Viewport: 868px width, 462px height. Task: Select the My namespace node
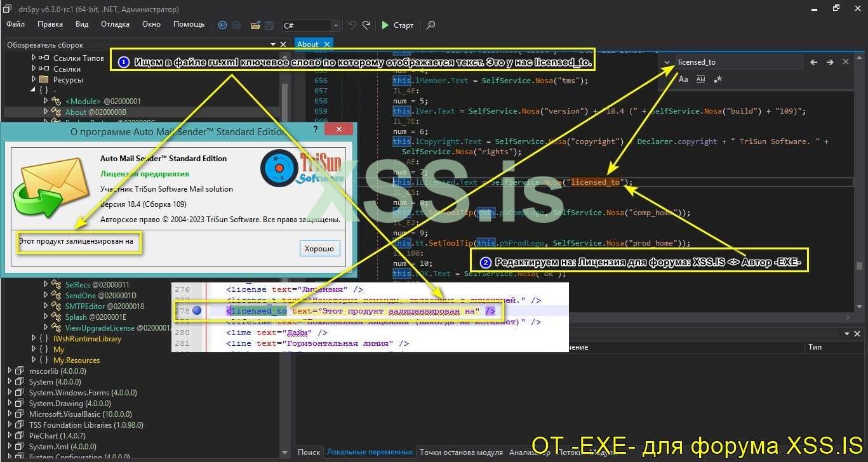[58, 349]
